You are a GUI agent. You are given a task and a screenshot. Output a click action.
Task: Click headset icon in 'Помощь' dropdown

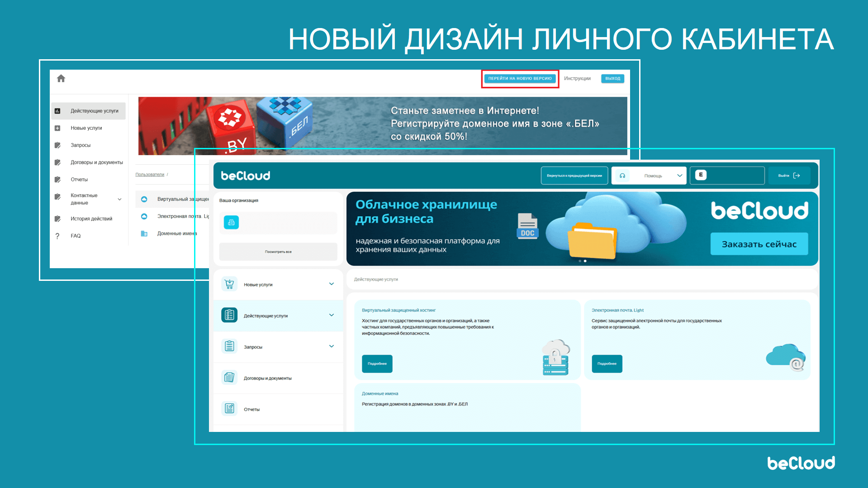(x=622, y=175)
